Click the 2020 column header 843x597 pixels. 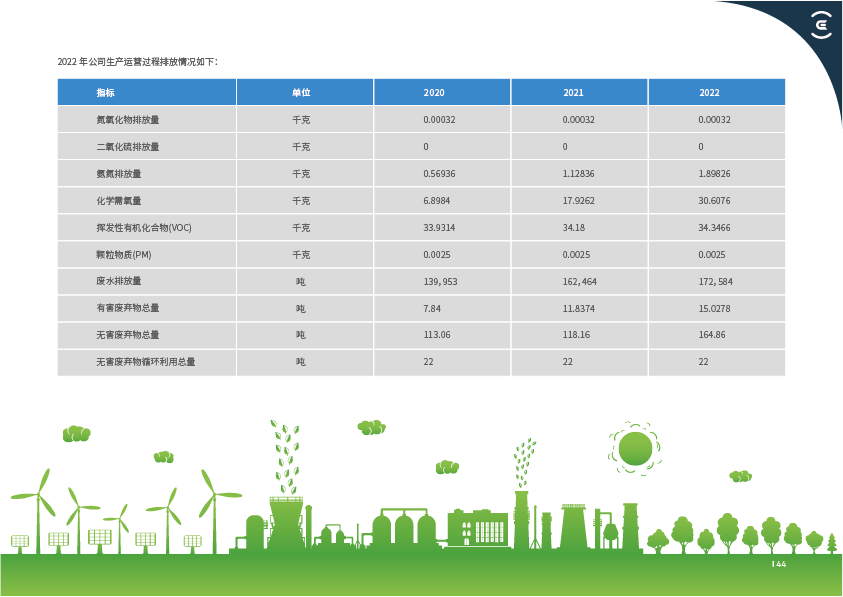click(434, 92)
